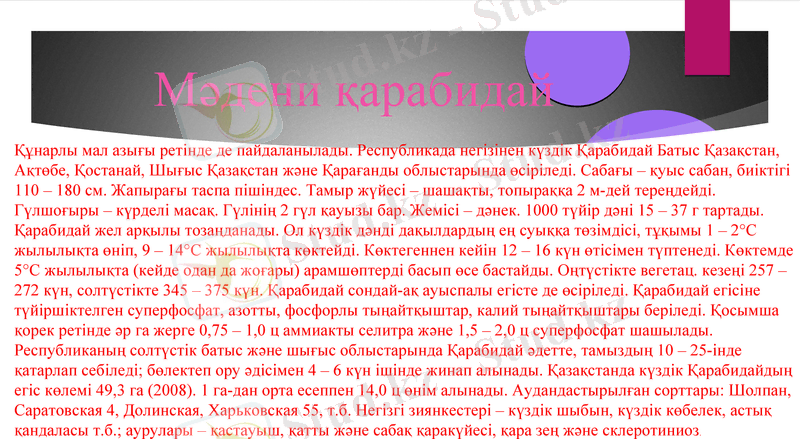Click the line starting "Қарабидай жел арқылы тозаңданады"
This screenshot has height=439, width=800.
[x=385, y=231]
